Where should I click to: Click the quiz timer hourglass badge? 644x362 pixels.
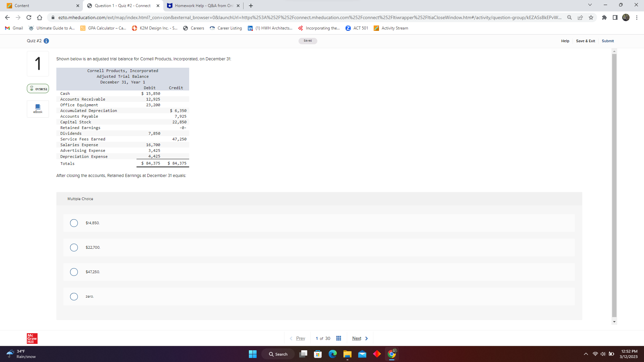click(38, 89)
